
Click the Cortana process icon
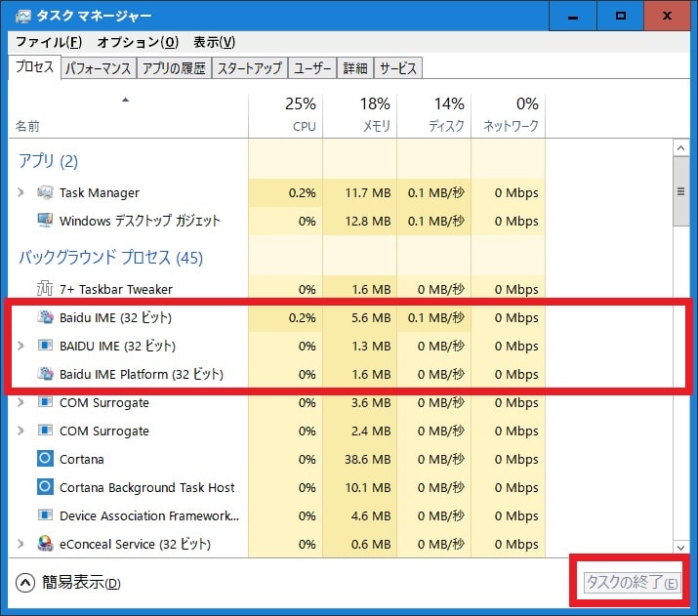point(45,459)
